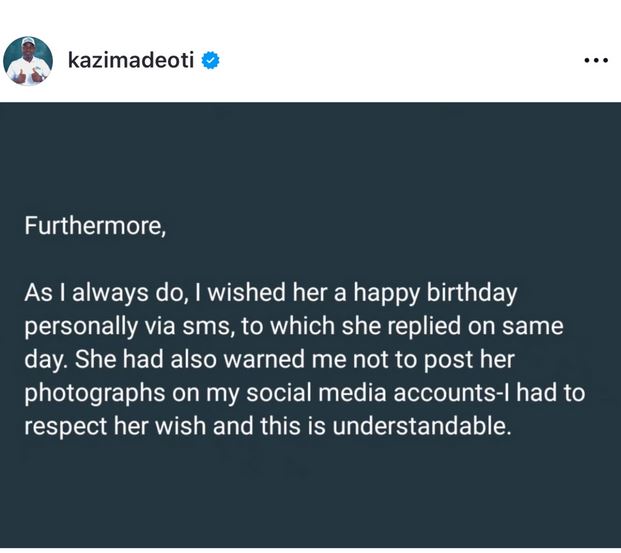Open kazimadeoti's profile picture
The image size is (621, 553).
coord(28,61)
